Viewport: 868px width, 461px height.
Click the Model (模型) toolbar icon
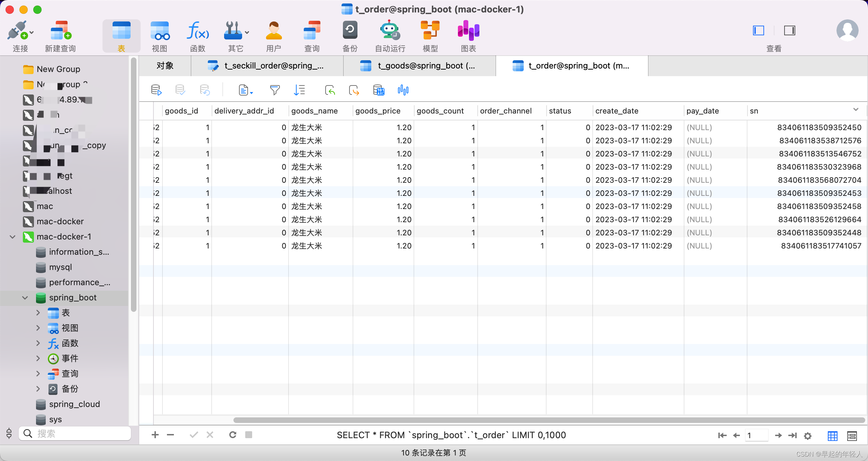coord(430,36)
